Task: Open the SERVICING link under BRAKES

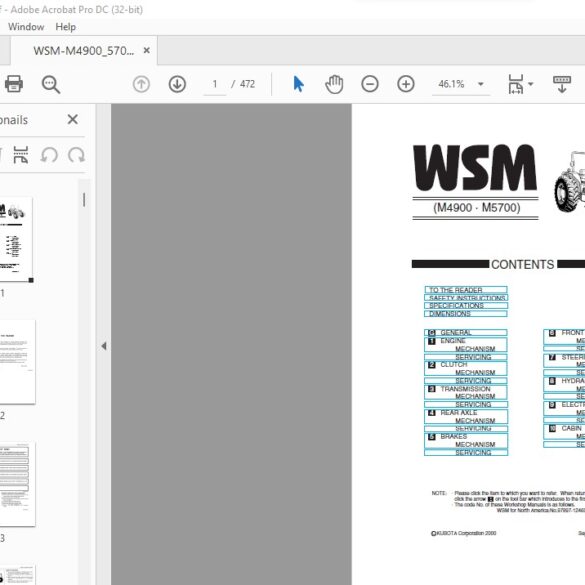Action: point(466,453)
